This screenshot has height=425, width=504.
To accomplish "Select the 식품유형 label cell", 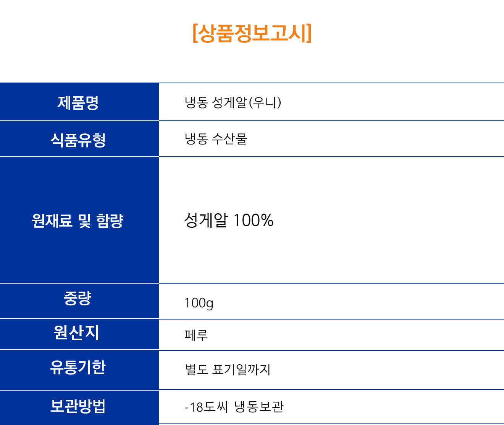I will 79,139.
